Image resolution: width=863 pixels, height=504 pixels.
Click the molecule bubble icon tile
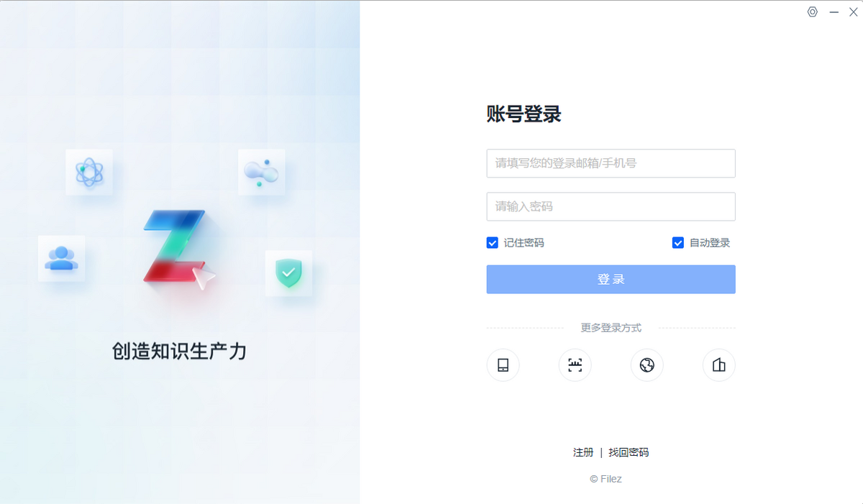tap(261, 172)
